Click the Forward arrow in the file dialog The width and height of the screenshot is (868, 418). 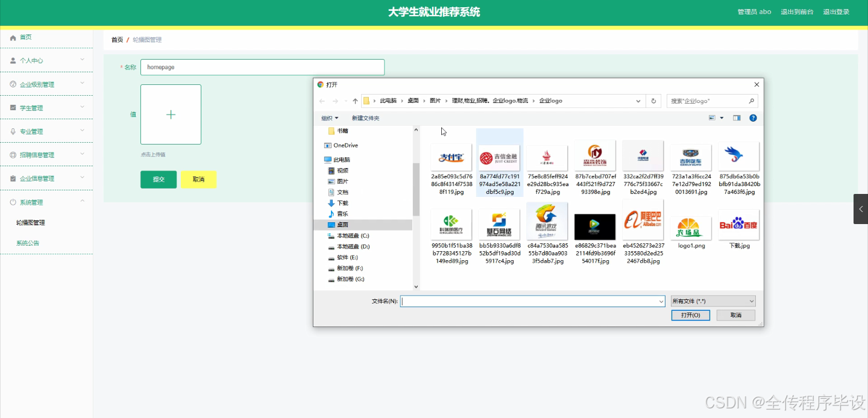coord(335,101)
